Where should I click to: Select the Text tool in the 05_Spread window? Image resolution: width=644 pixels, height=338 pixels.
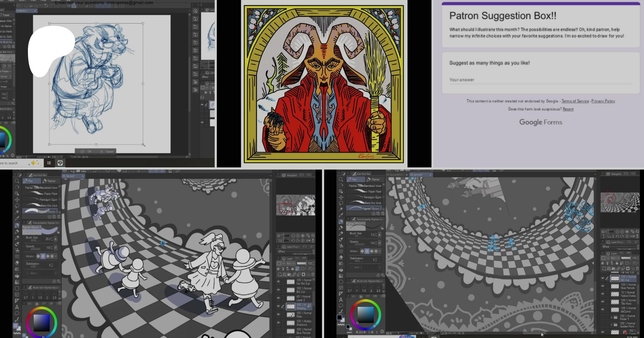pyautogui.click(x=341, y=300)
